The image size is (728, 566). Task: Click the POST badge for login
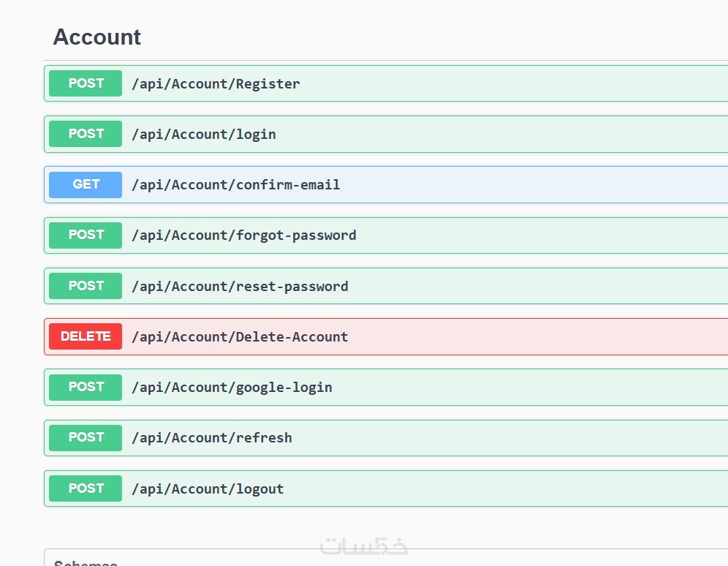86,134
